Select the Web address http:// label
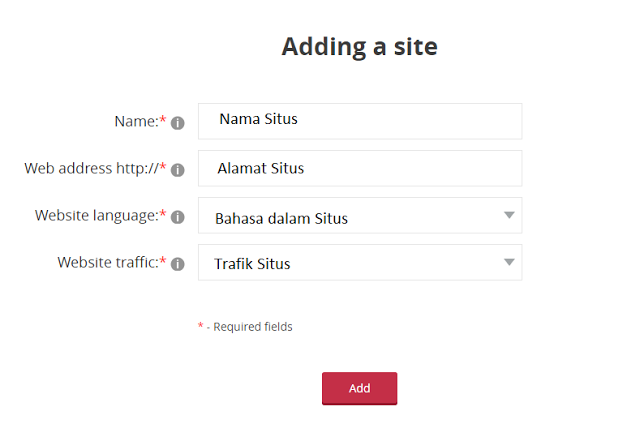Image resolution: width=640 pixels, height=424 pixels. pyautogui.click(x=91, y=168)
